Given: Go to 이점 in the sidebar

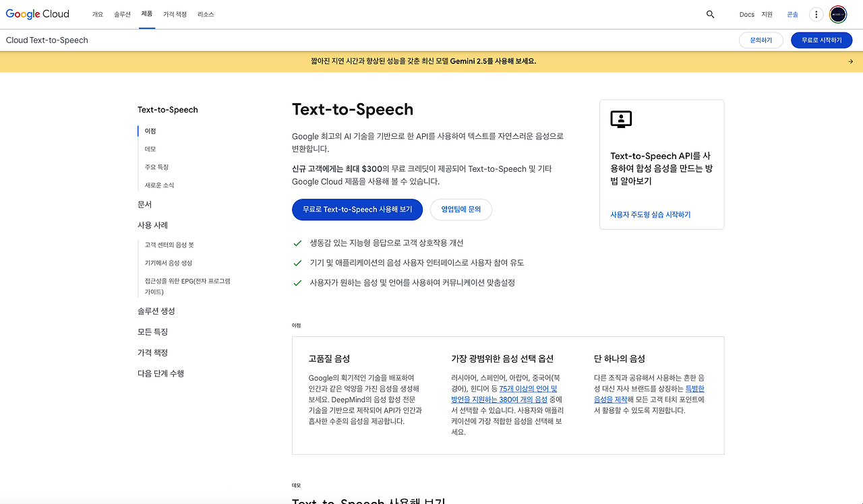Looking at the screenshot, I should point(150,131).
